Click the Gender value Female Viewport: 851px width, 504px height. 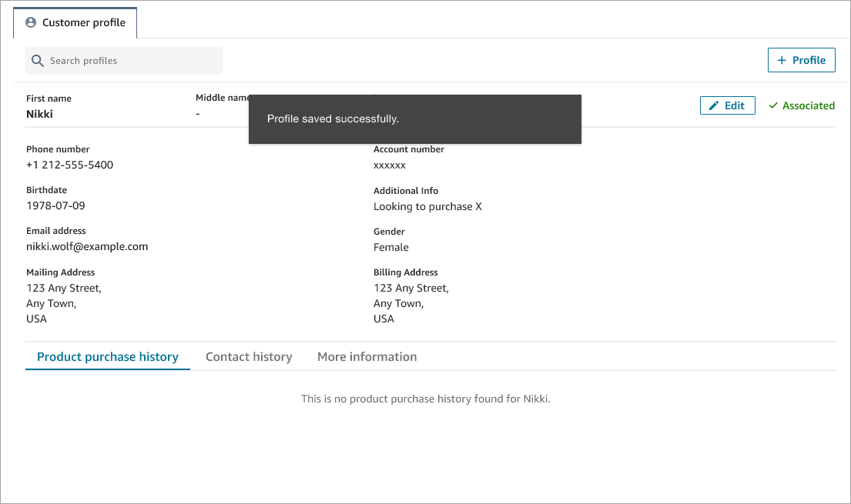coord(391,247)
